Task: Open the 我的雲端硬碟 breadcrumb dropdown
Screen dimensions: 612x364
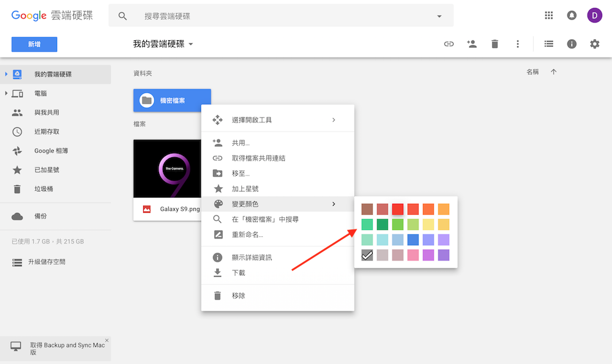Action: pyautogui.click(x=190, y=43)
